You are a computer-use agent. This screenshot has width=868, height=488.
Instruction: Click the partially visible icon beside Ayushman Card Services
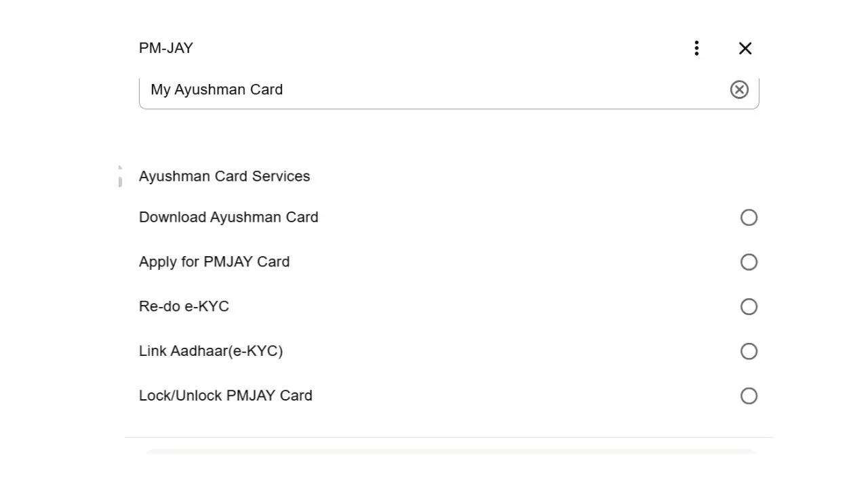pos(120,176)
